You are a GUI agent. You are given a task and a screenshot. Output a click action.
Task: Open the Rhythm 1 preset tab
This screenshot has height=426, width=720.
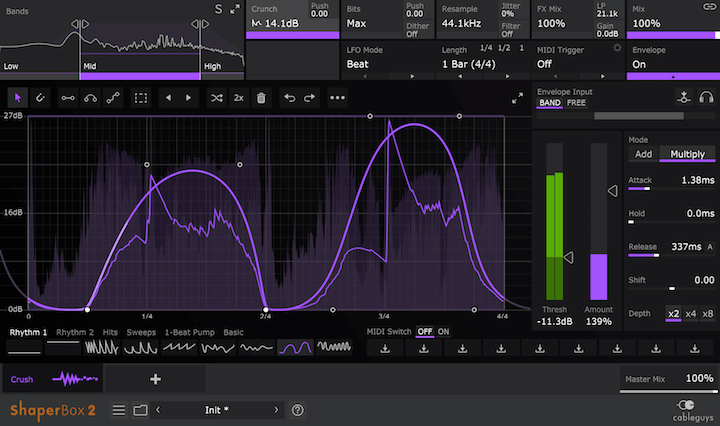(x=28, y=332)
